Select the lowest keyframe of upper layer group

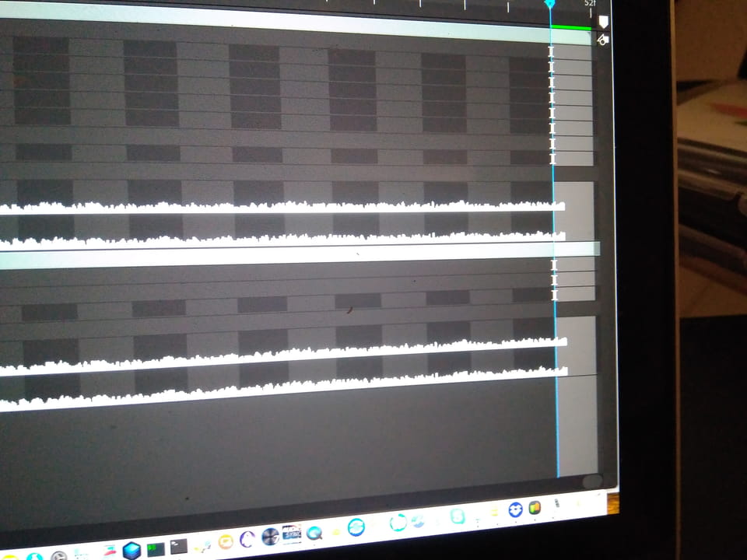(x=553, y=159)
